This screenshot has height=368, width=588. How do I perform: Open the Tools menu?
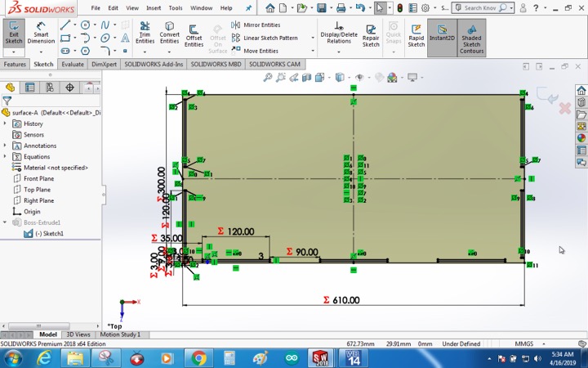[175, 8]
